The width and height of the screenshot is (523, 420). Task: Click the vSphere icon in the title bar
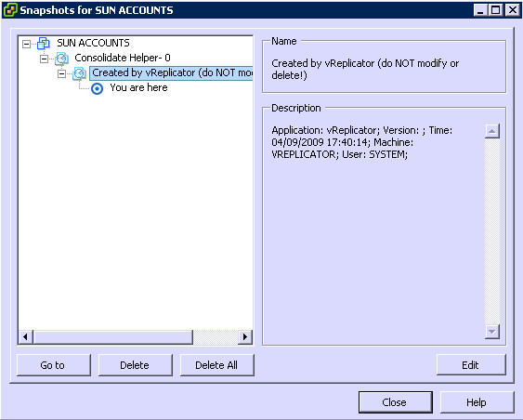(x=10, y=10)
